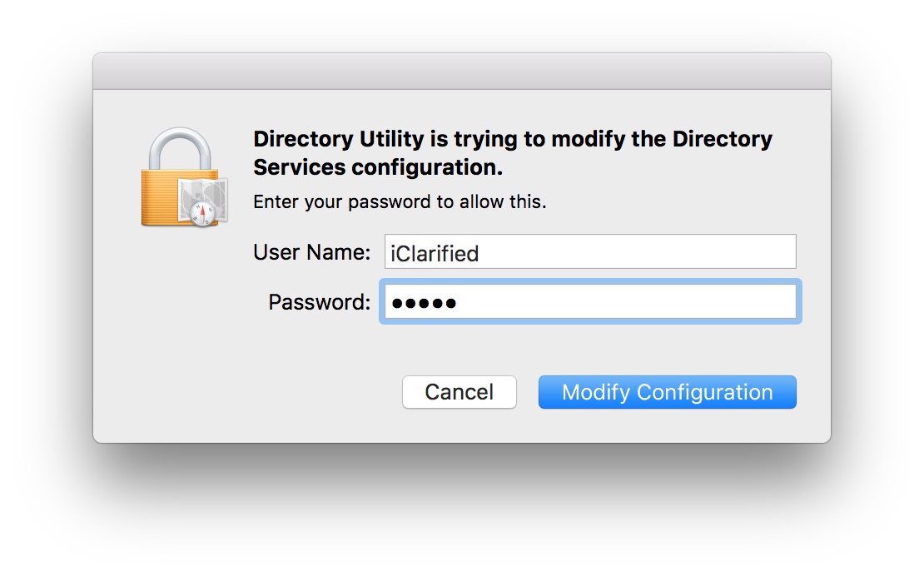Click the masked password dots

tap(424, 303)
